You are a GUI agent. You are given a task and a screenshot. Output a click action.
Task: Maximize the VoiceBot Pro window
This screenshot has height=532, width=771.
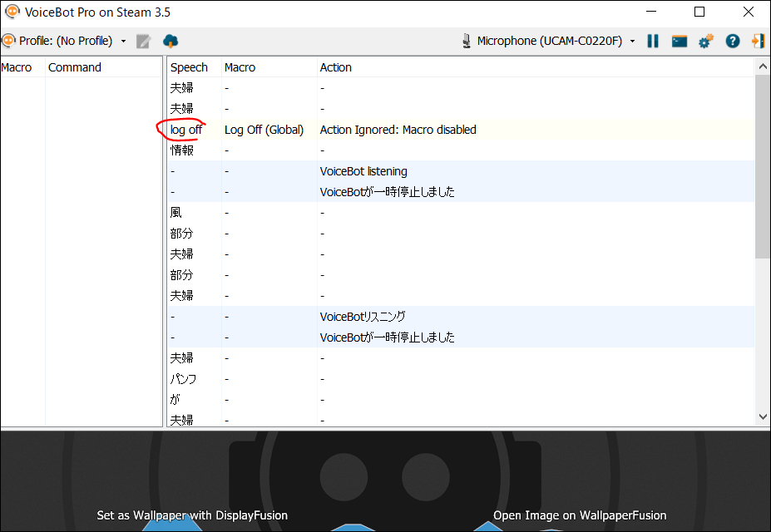pos(699,12)
